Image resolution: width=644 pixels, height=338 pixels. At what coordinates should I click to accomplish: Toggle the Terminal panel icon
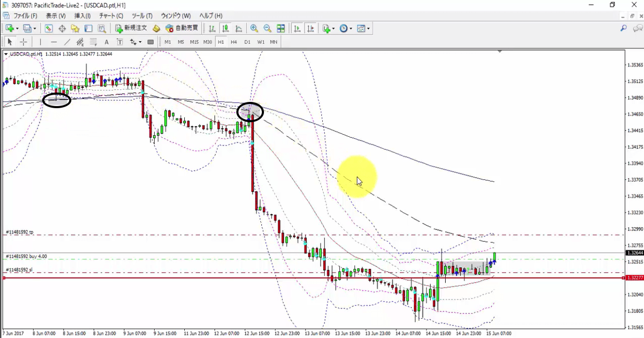pyautogui.click(x=89, y=29)
